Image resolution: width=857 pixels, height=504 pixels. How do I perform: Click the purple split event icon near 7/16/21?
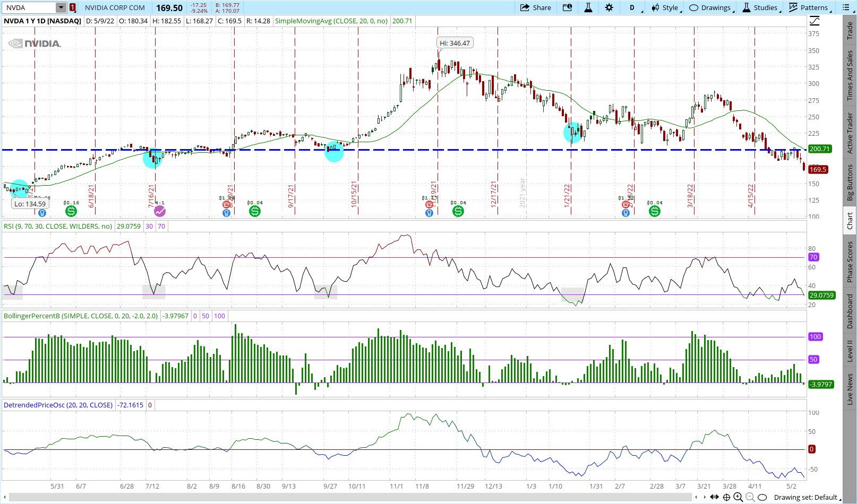coord(160,211)
